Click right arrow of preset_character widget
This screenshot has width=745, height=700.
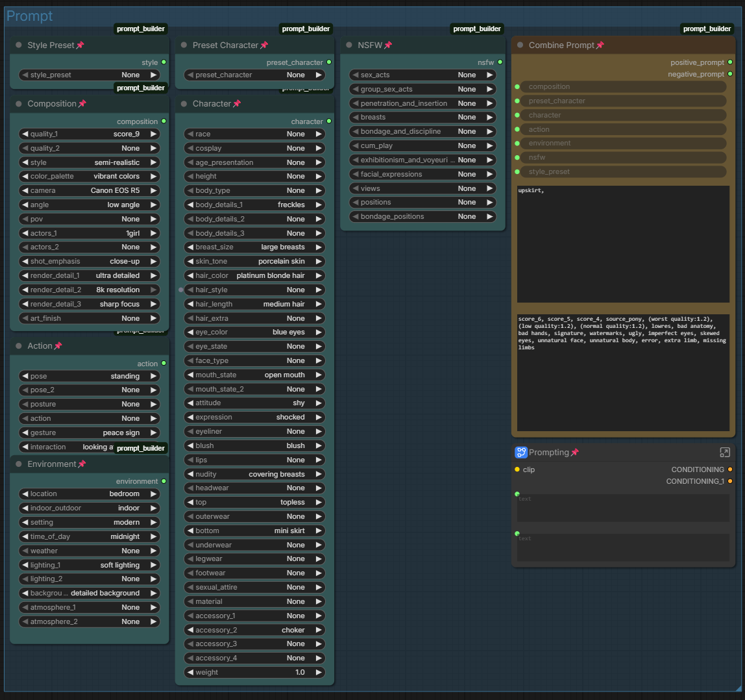pos(319,75)
